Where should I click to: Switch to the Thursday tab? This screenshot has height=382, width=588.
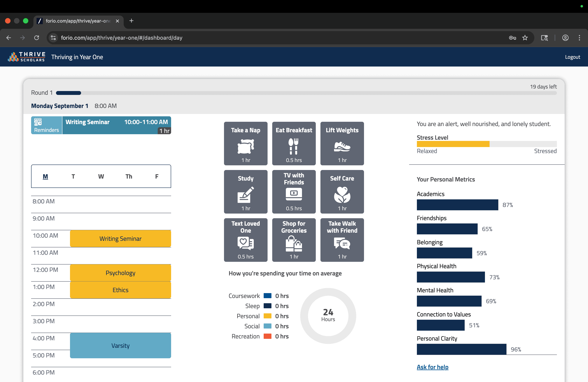click(129, 176)
